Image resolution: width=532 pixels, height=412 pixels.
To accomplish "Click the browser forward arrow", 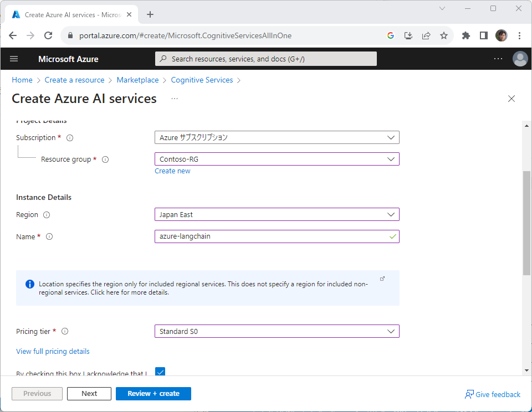I will click(30, 35).
